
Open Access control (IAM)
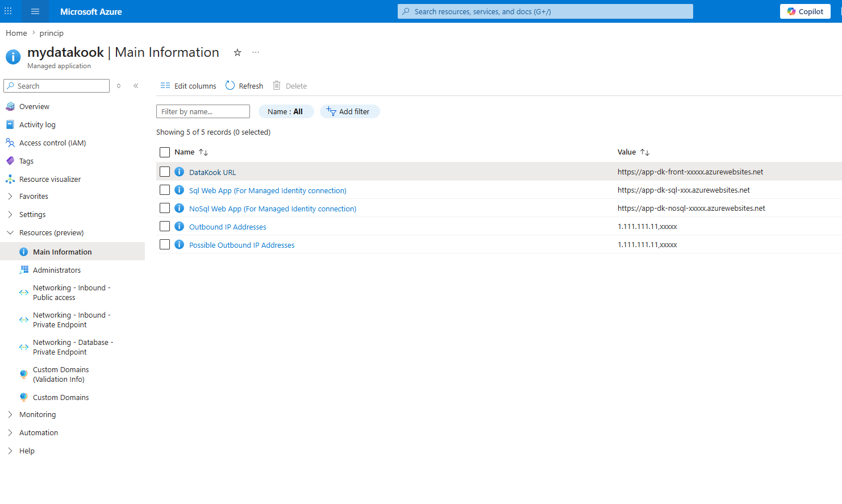coord(53,143)
